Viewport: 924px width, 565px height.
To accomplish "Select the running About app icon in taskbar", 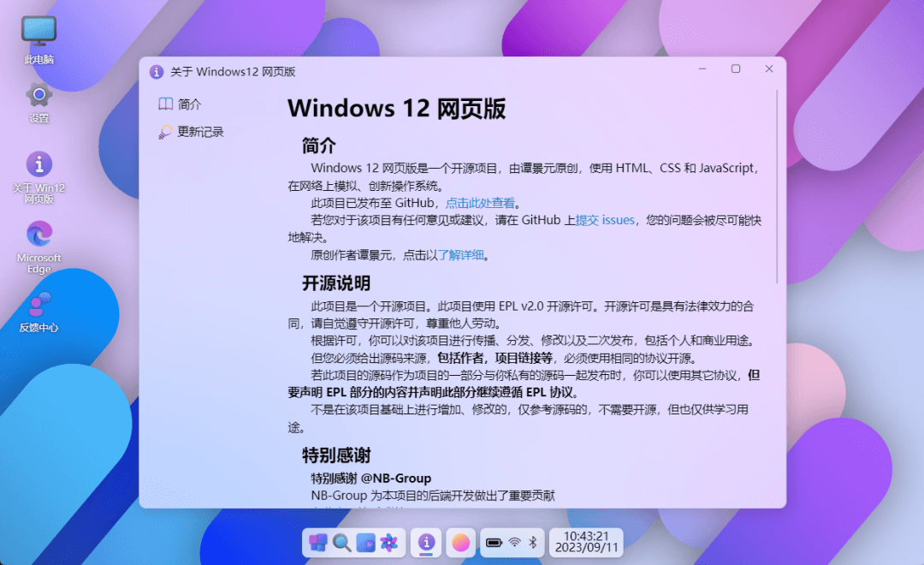I will 426,543.
